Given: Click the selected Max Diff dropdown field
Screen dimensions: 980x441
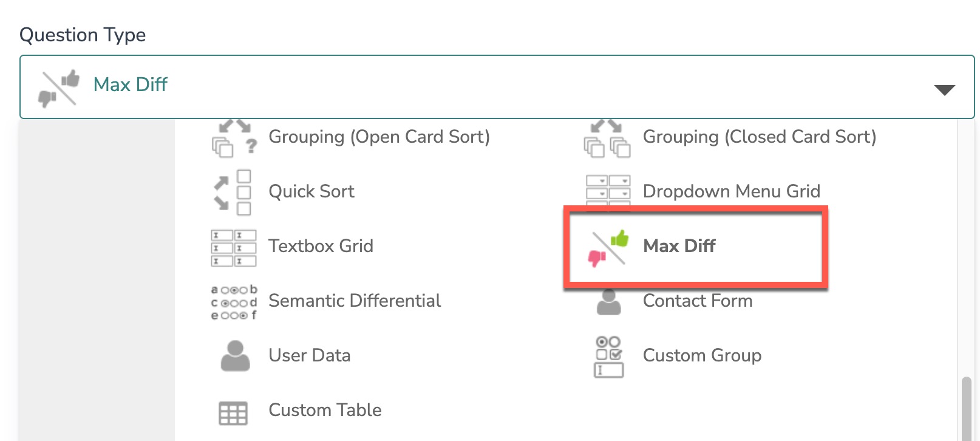Looking at the screenshot, I should pyautogui.click(x=486, y=86).
